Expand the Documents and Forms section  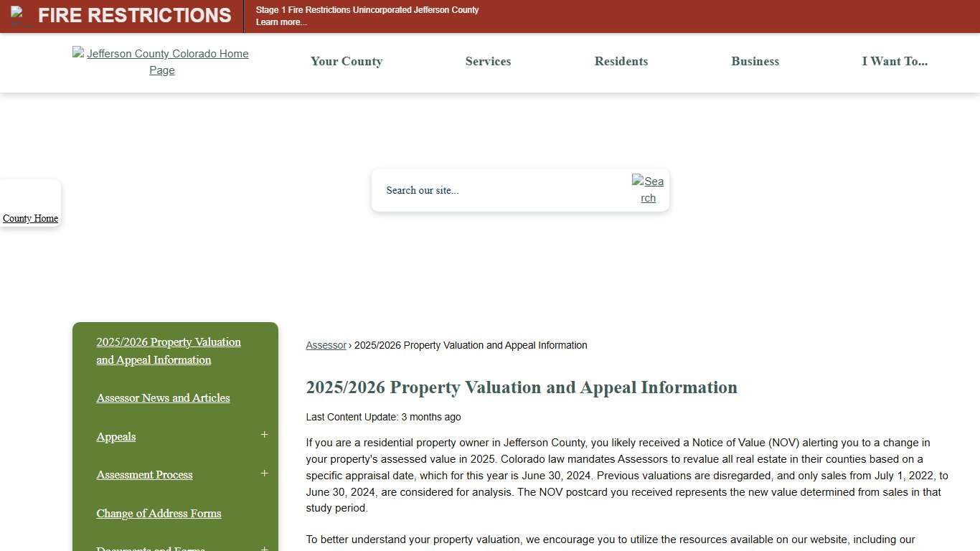pyautogui.click(x=264, y=547)
